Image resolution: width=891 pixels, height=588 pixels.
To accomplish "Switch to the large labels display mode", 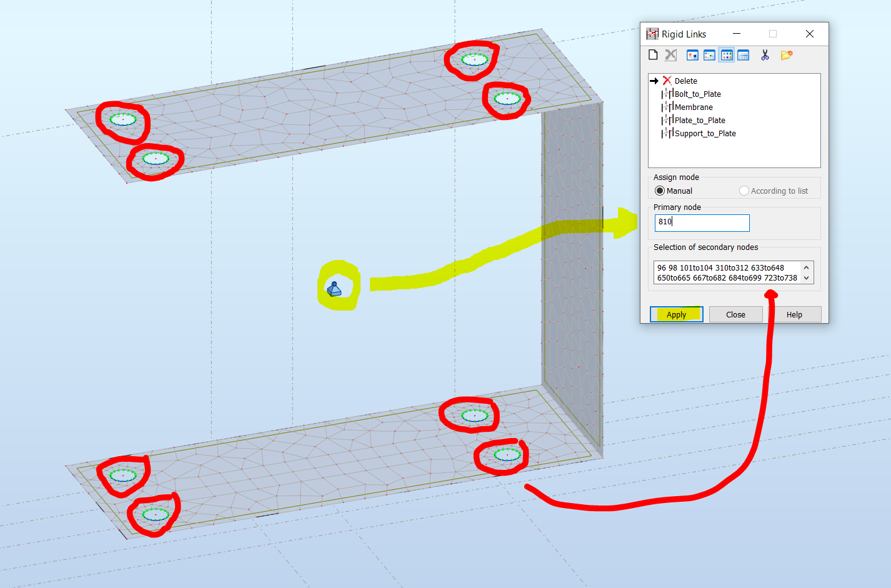I will pyautogui.click(x=692, y=55).
